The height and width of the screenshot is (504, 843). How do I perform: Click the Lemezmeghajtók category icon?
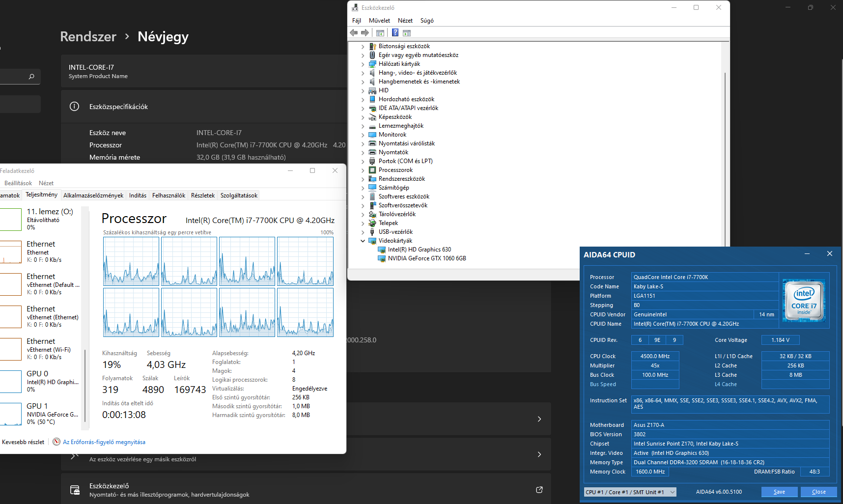point(372,126)
